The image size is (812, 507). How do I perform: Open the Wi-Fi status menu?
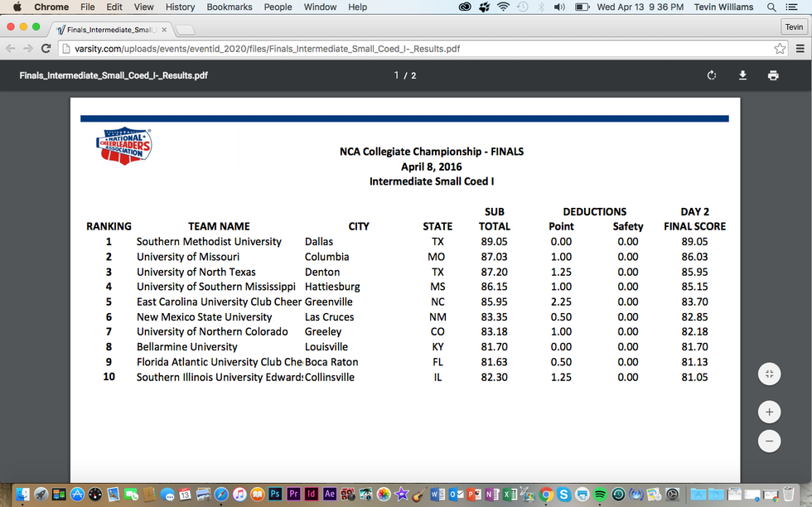pyautogui.click(x=503, y=7)
